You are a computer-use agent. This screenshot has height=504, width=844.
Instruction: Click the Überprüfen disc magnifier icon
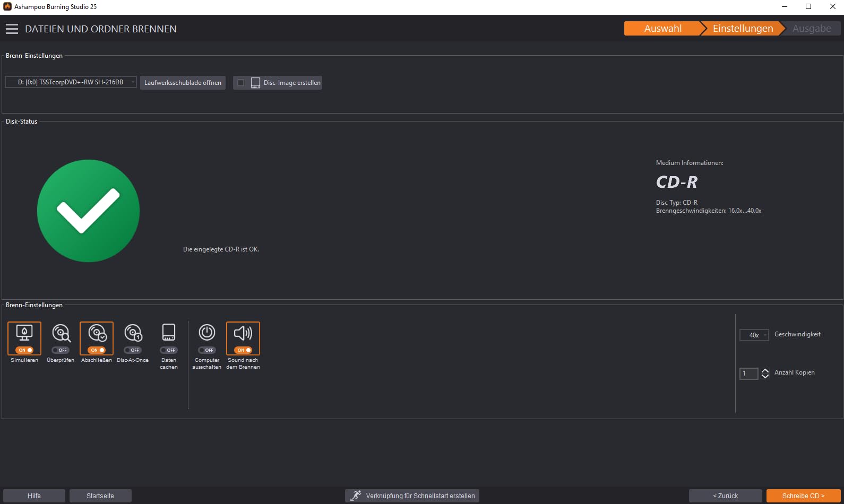coord(61,333)
